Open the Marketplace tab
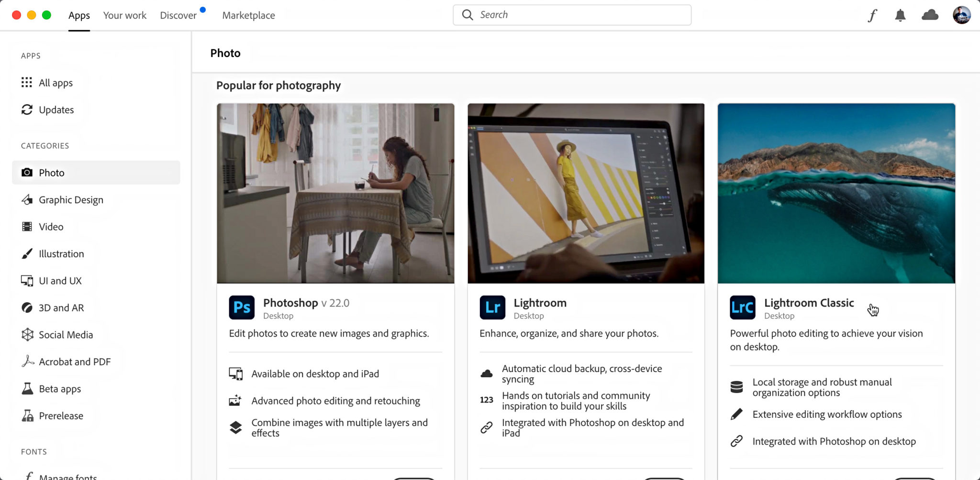The image size is (980, 480). [248, 15]
